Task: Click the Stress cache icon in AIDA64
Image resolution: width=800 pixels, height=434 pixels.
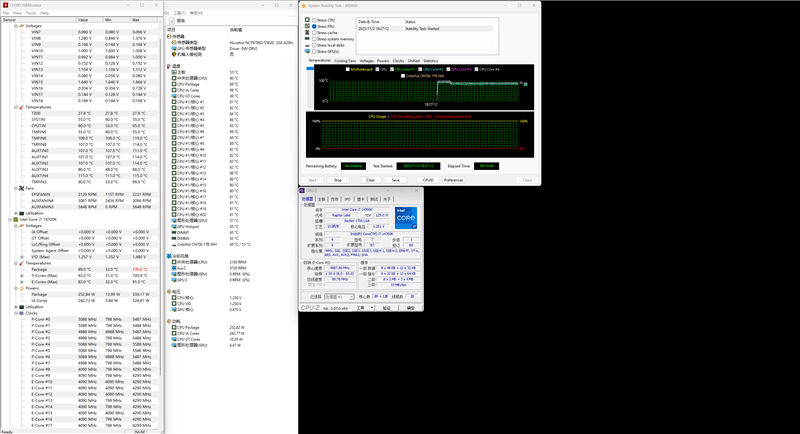Action: pyautogui.click(x=307, y=32)
